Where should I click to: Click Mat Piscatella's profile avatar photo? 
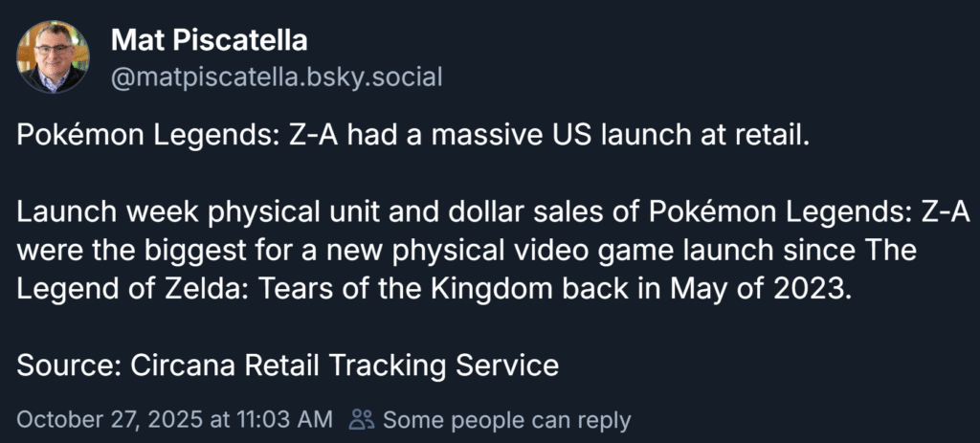[54, 57]
